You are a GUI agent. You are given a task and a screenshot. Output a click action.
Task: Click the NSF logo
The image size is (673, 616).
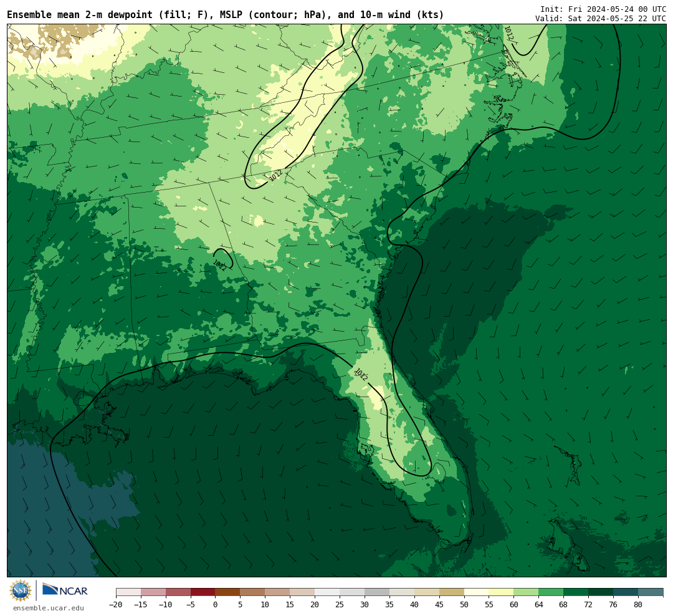click(21, 590)
